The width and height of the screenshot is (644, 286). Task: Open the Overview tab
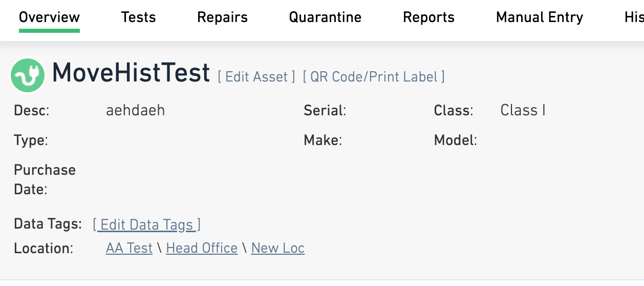point(49,17)
